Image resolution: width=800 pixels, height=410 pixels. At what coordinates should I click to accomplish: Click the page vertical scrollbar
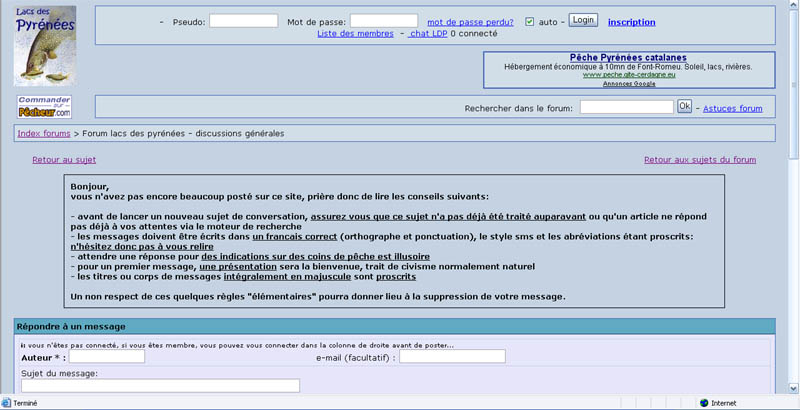point(793,200)
